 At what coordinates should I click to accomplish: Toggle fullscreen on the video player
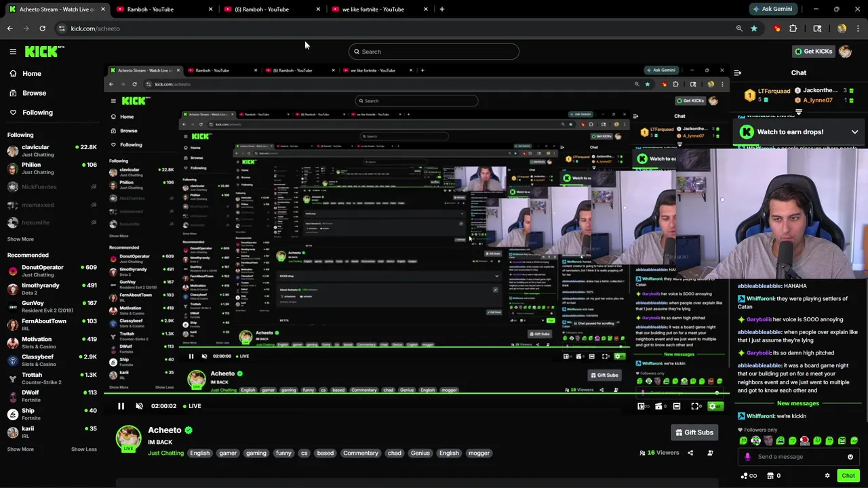coord(695,406)
